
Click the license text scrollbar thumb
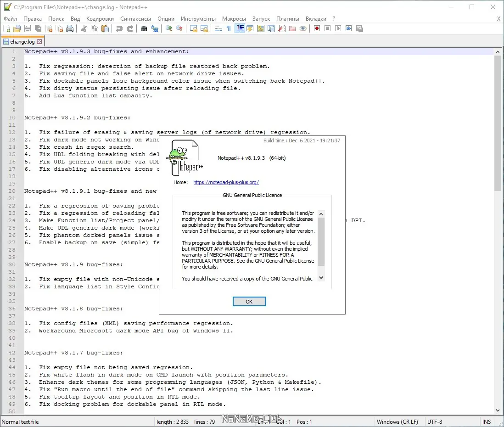click(321, 242)
